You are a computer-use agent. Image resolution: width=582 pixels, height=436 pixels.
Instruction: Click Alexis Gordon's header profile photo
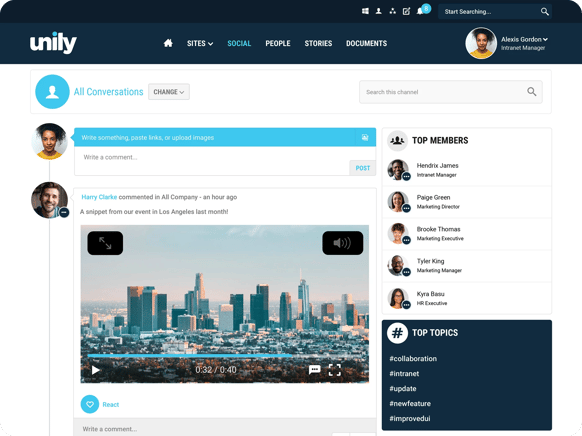click(481, 43)
